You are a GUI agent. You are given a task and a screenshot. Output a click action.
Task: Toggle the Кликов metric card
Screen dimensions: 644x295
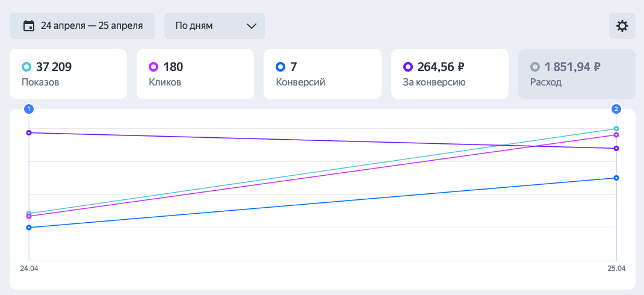pos(195,74)
